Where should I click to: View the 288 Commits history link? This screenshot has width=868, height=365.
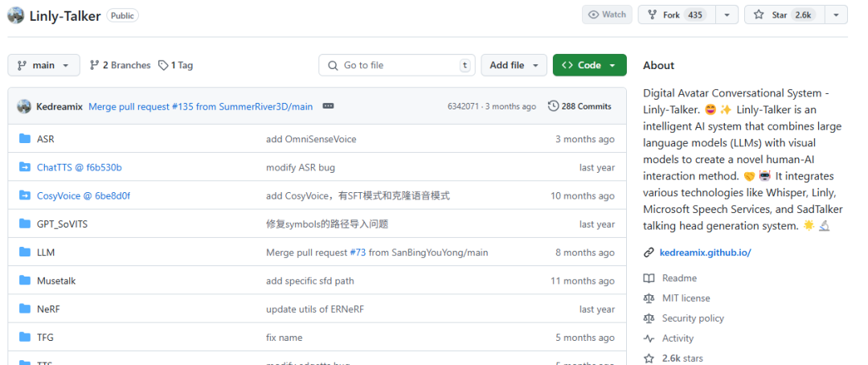579,106
